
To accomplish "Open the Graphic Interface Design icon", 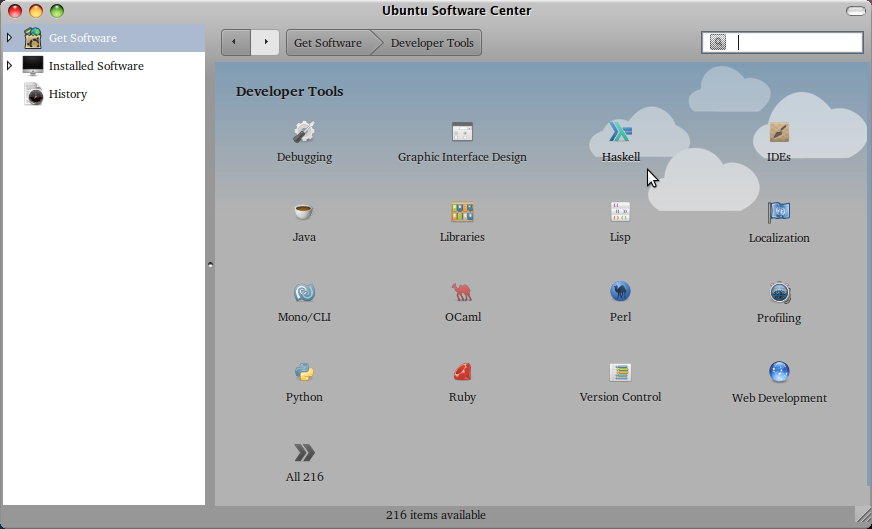I will (462, 132).
